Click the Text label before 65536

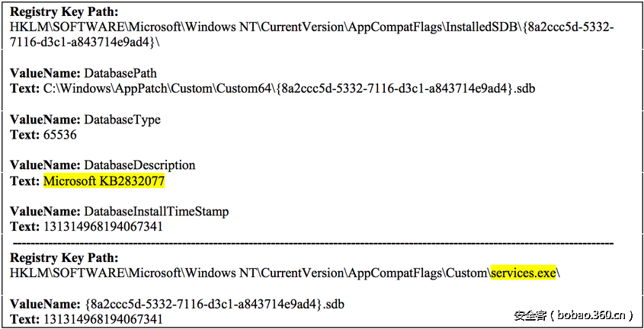click(24, 135)
